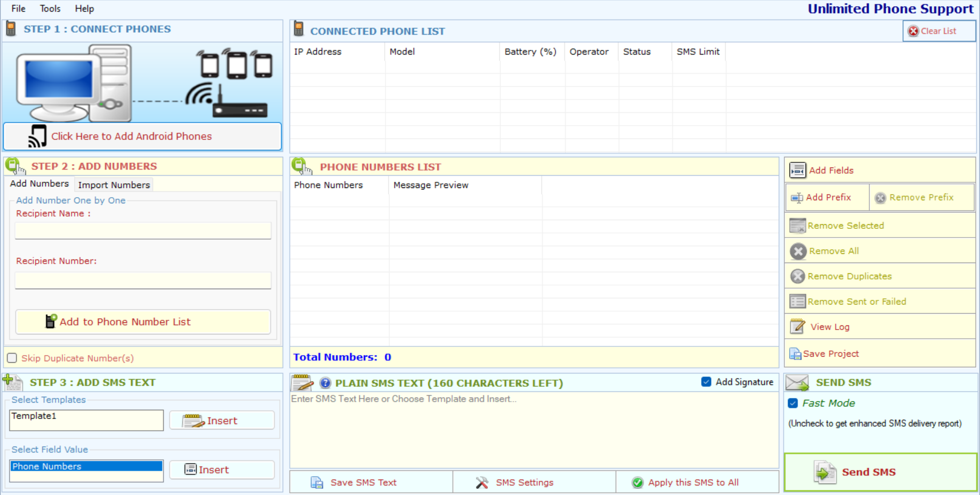
Task: Click the Battery (%) column header
Action: pyautogui.click(x=530, y=52)
